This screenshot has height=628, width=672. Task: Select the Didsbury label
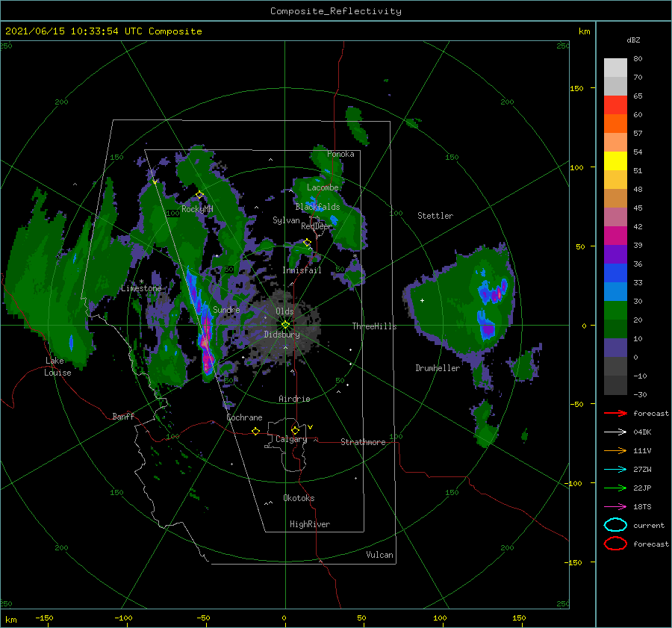(281, 335)
